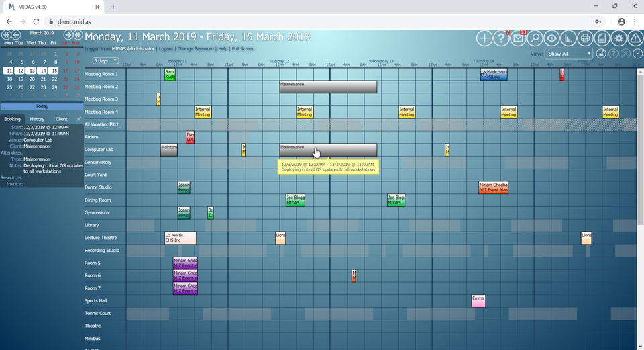Click the small dot circle icon

637,54
